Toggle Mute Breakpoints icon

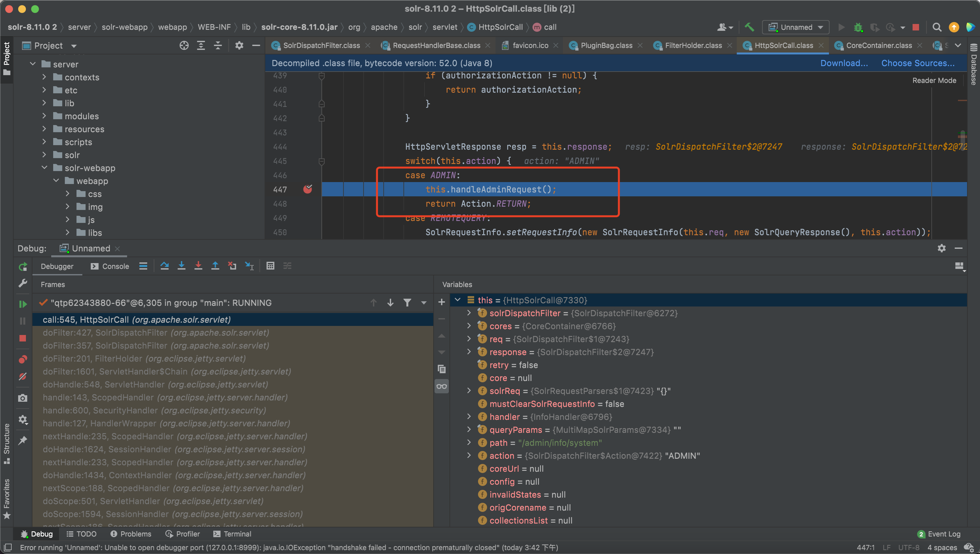23,377
